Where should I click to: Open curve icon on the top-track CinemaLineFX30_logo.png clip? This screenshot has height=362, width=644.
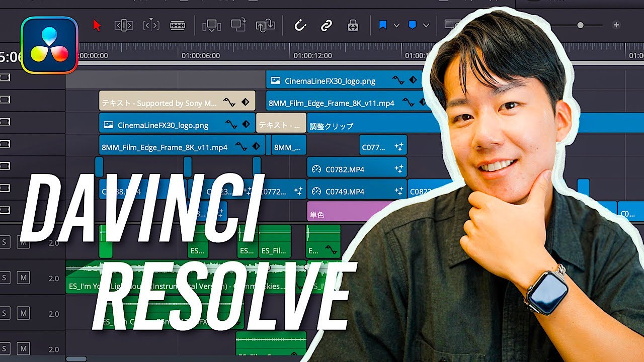pos(398,80)
